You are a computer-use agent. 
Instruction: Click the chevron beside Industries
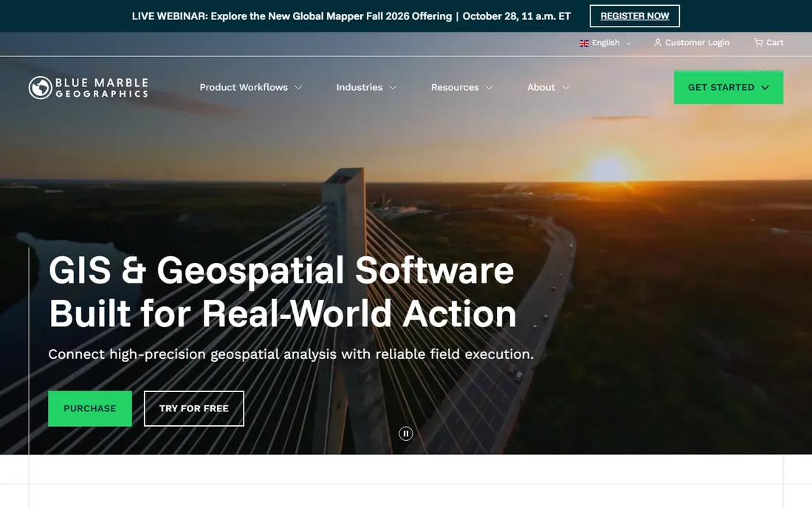coord(393,88)
